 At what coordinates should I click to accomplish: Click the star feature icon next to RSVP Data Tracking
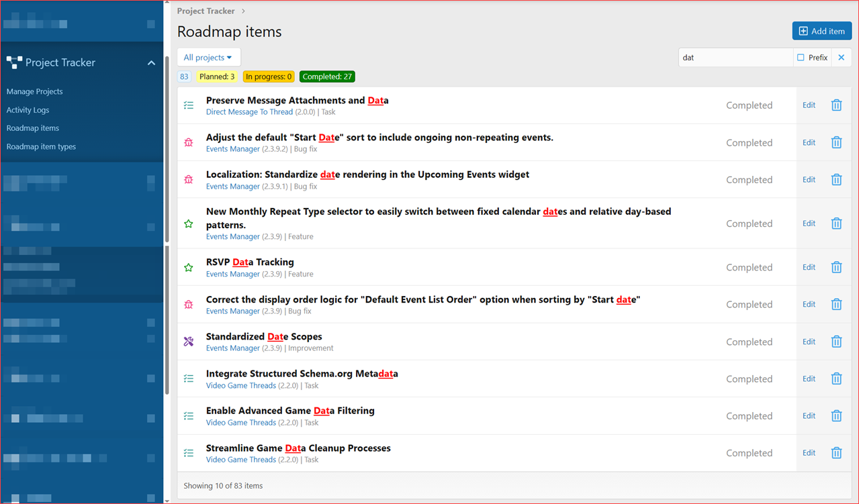pos(189,266)
